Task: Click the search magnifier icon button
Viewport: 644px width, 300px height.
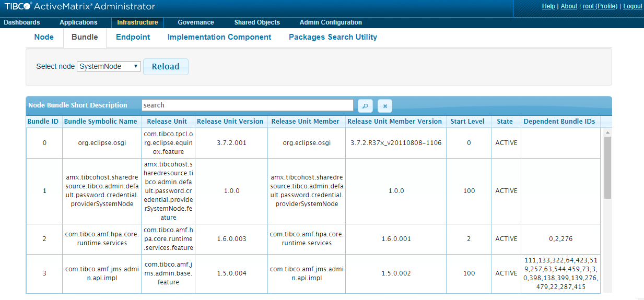Action: tap(365, 106)
